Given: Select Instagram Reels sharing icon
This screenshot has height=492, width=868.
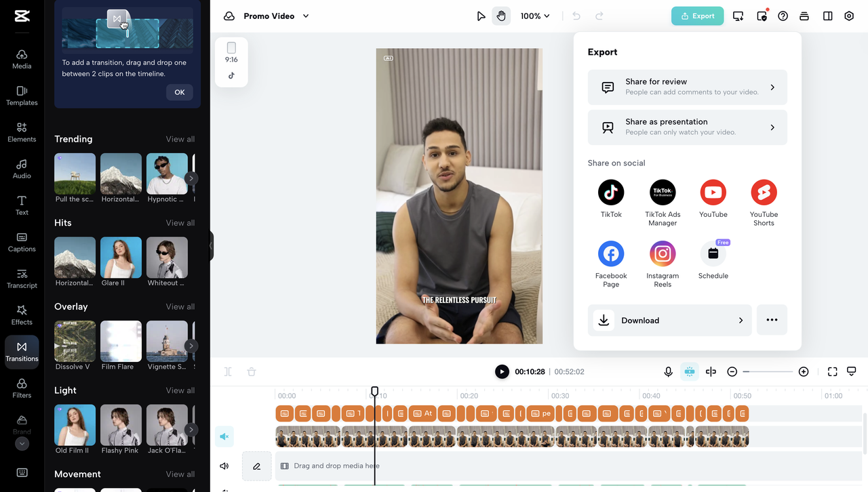Looking at the screenshot, I should pyautogui.click(x=663, y=254).
